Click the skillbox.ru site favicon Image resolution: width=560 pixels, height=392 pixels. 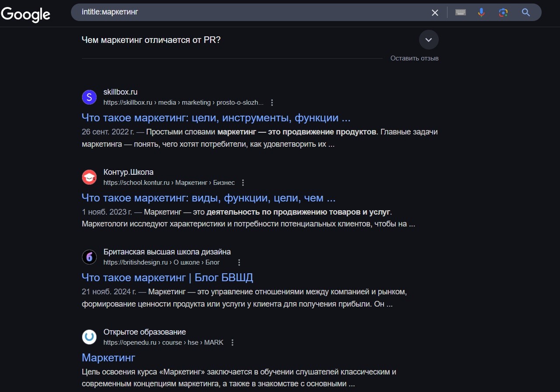point(89,97)
